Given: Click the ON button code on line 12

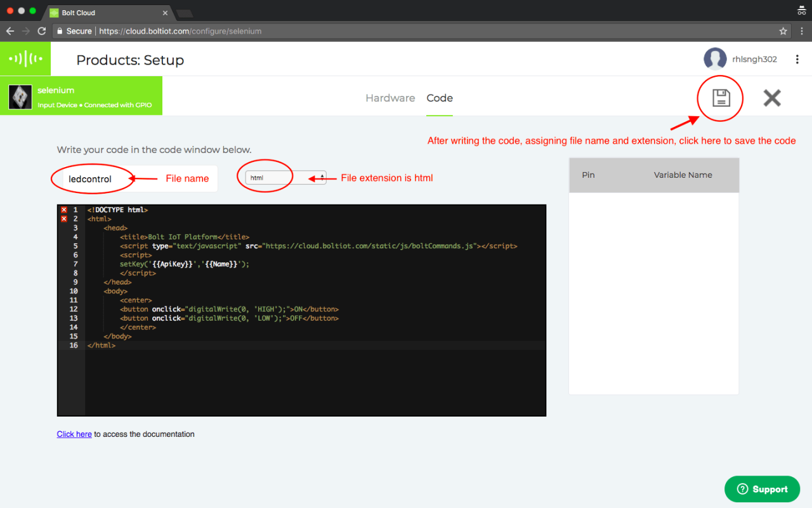Looking at the screenshot, I should [229, 309].
